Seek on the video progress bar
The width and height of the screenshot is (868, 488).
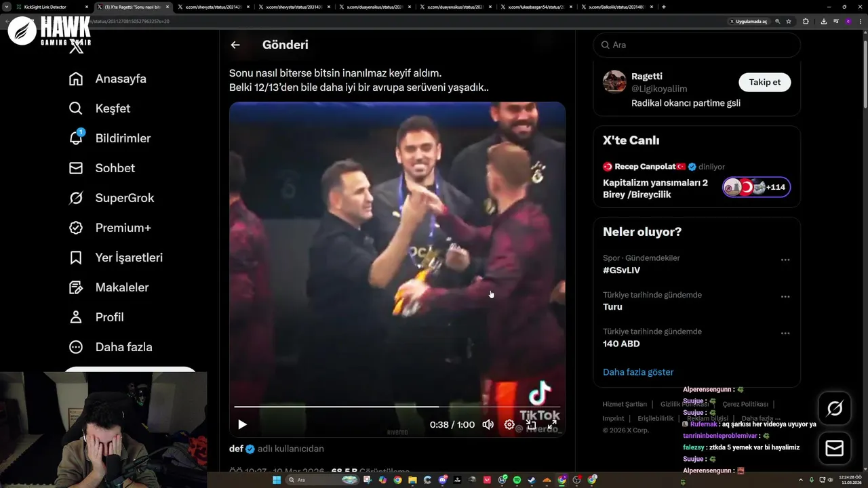pos(397,407)
